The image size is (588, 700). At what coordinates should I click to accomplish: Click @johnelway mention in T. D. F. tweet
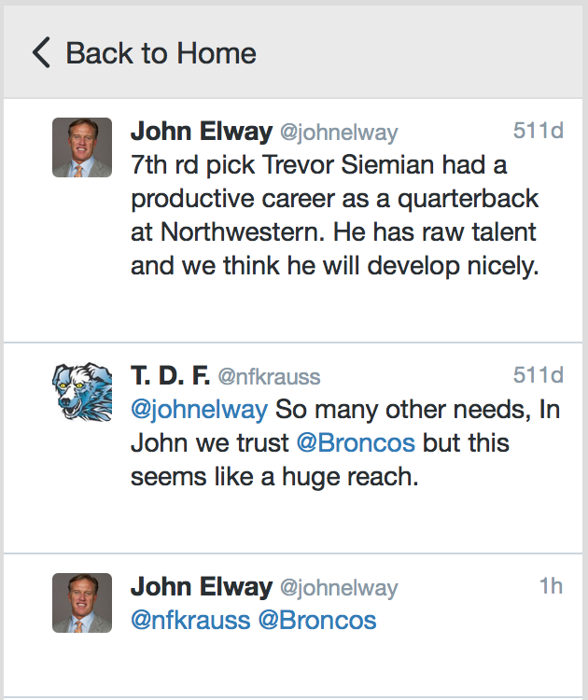point(199,410)
